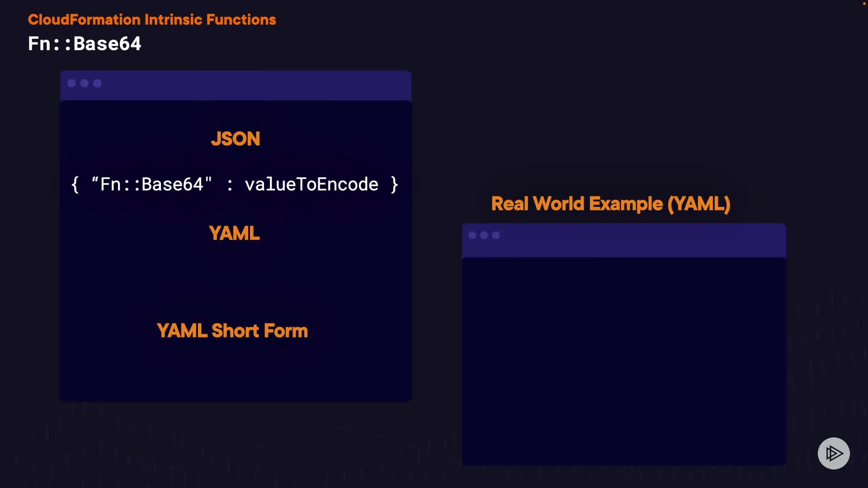Select the YAML heading label
868x488 pixels.
(234, 234)
